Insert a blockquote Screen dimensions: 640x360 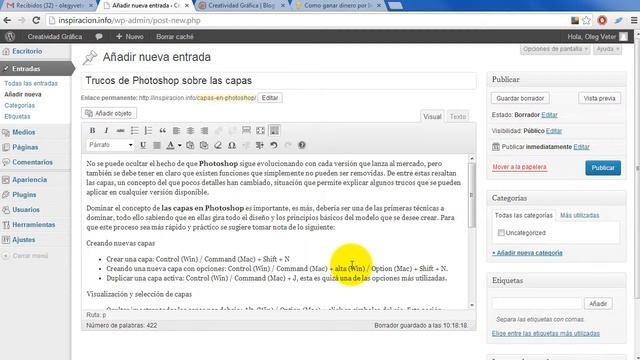162,131
